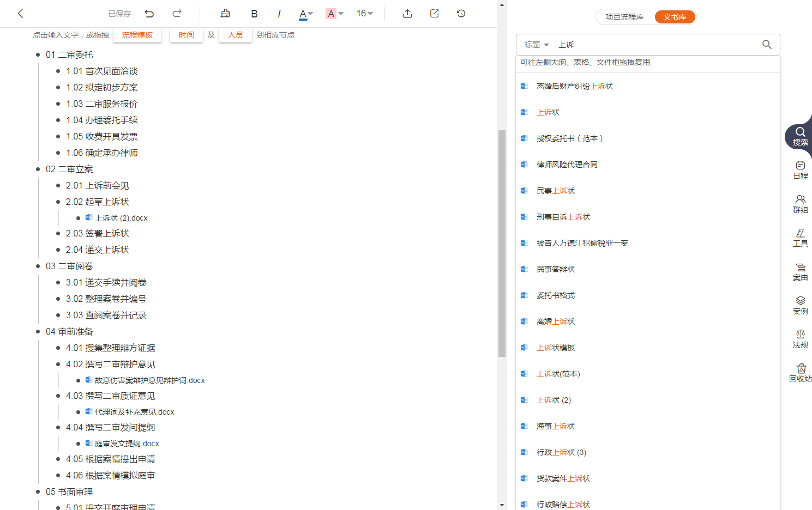Select outline node 03 二审阅卷

click(x=69, y=266)
